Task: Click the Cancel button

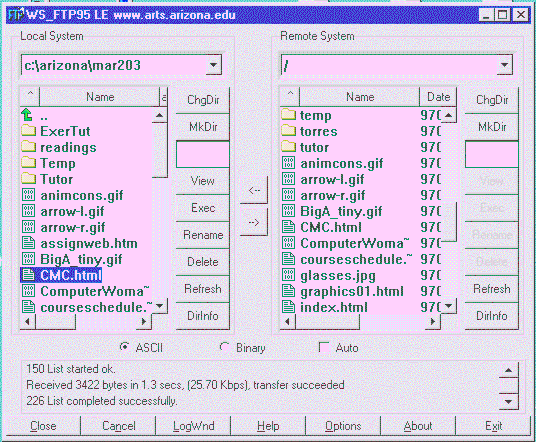Action: click(x=118, y=426)
